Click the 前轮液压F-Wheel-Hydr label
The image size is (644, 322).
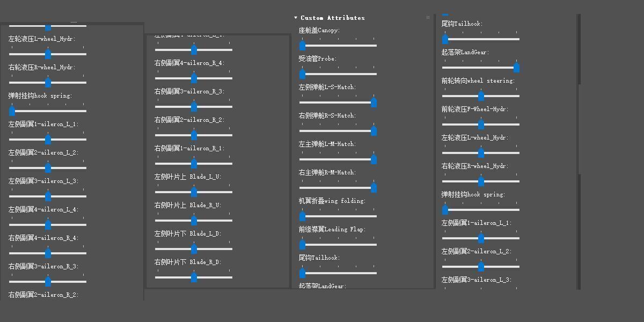[x=475, y=109]
